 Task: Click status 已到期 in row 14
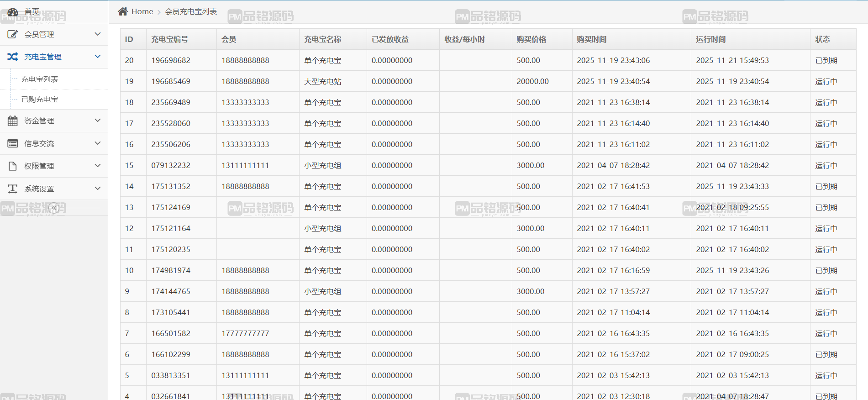coord(826,186)
